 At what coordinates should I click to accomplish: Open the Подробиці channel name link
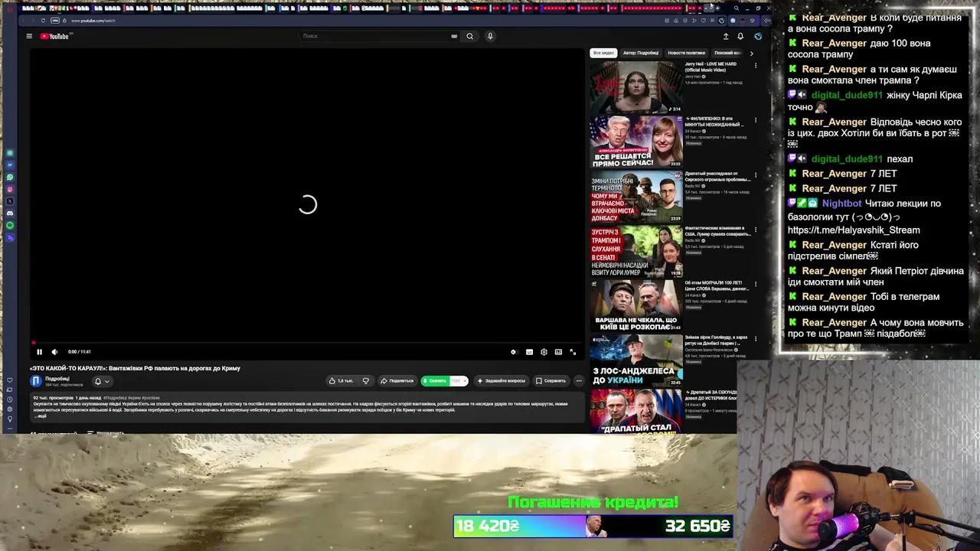click(57, 378)
